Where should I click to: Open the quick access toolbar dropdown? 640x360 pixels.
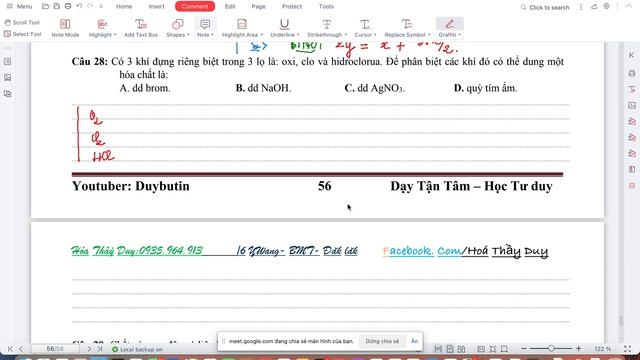click(101, 7)
